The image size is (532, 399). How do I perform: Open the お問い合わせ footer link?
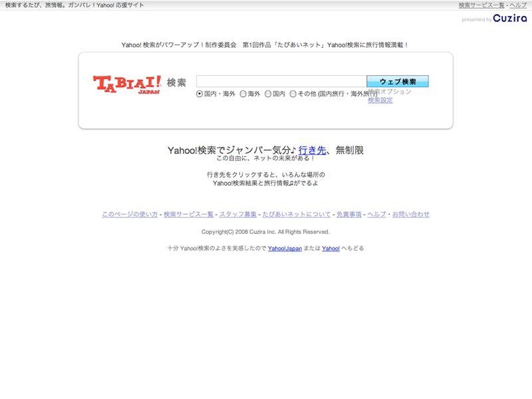411,214
